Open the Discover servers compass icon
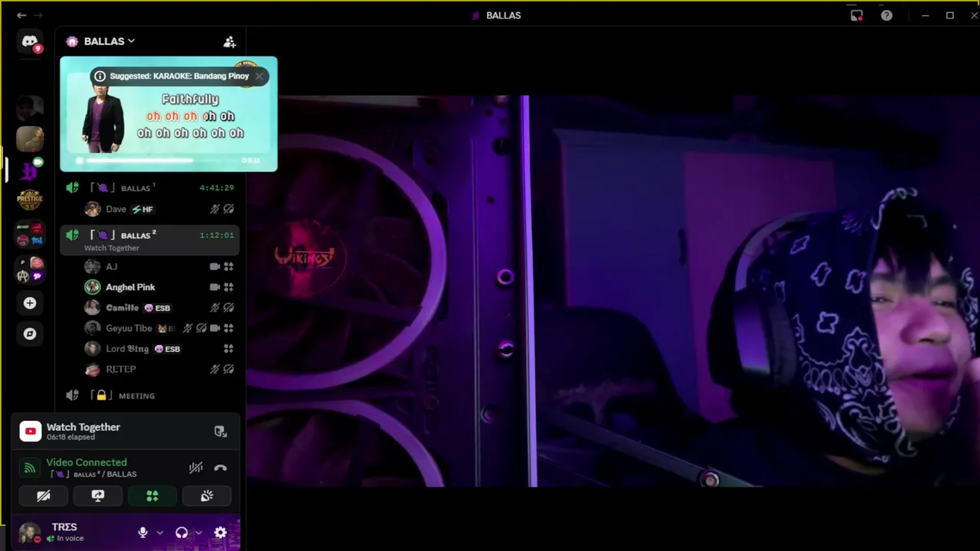Screen dimensions: 980x551 point(30,334)
